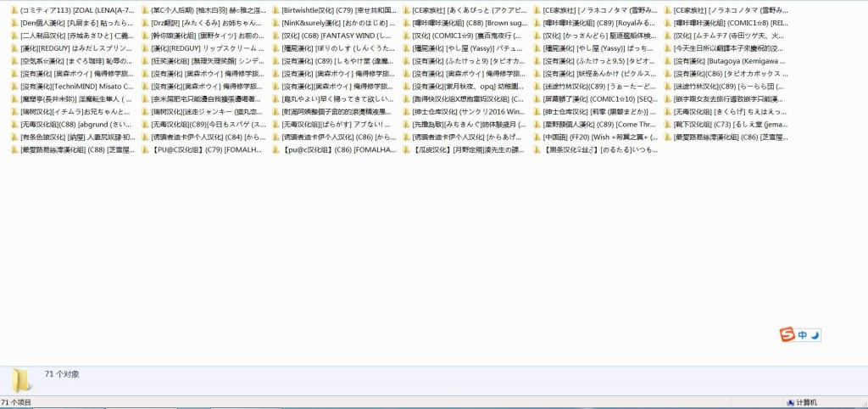Click folder icon of [汉化] (COMIC1☆9) item
The width and height of the screenshot is (868, 409).
[406, 36]
